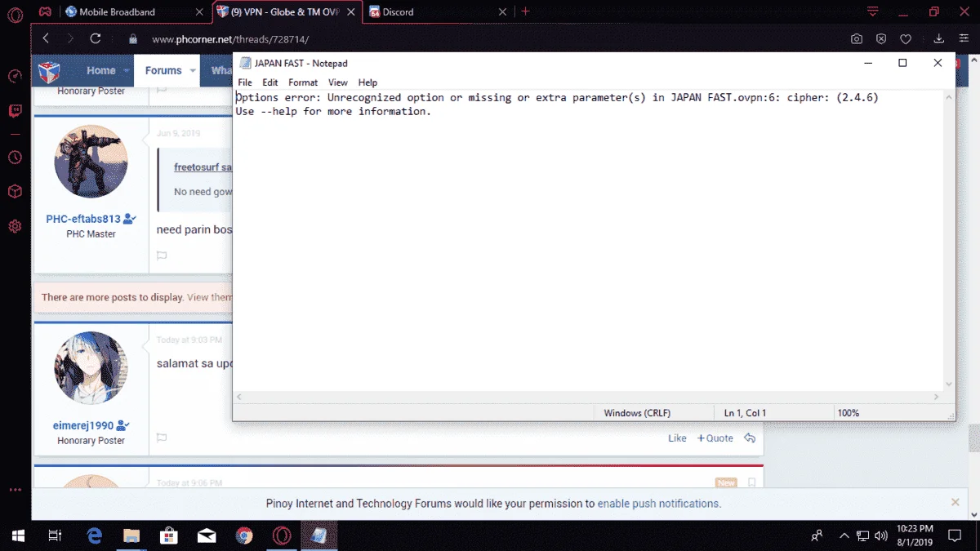Image resolution: width=980 pixels, height=551 pixels.
Task: Click reply arrow icon next to Quote
Action: coord(750,438)
